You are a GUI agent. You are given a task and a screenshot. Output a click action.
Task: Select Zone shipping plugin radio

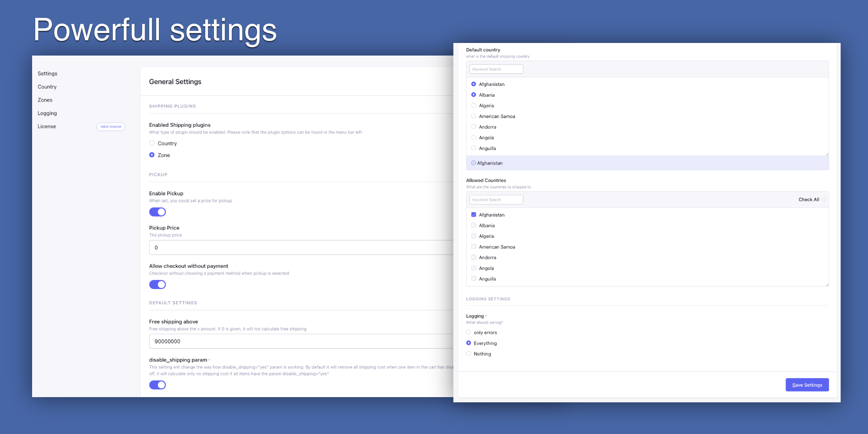tap(152, 155)
